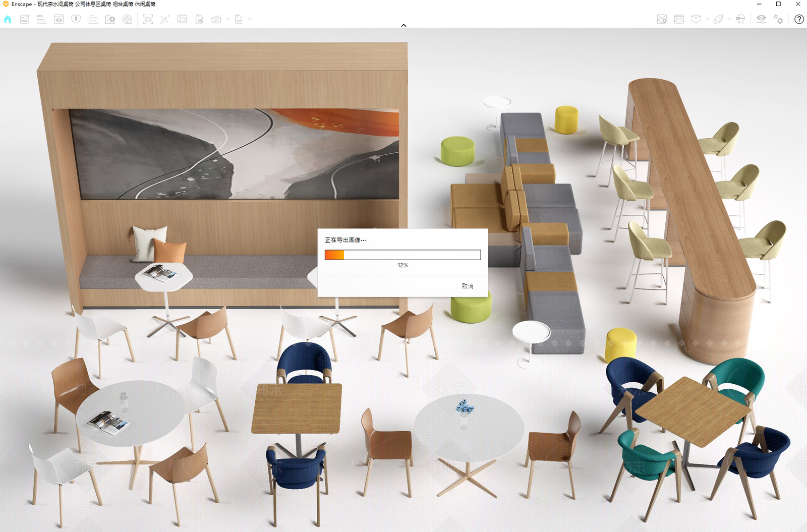
Task: Click the 360 panorama export icon
Action: [x=216, y=19]
